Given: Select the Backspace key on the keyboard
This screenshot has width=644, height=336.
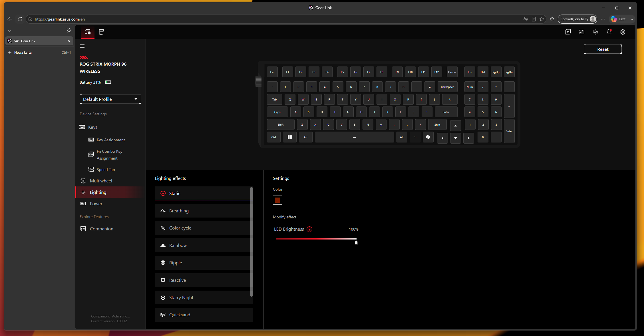Looking at the screenshot, I should point(447,87).
